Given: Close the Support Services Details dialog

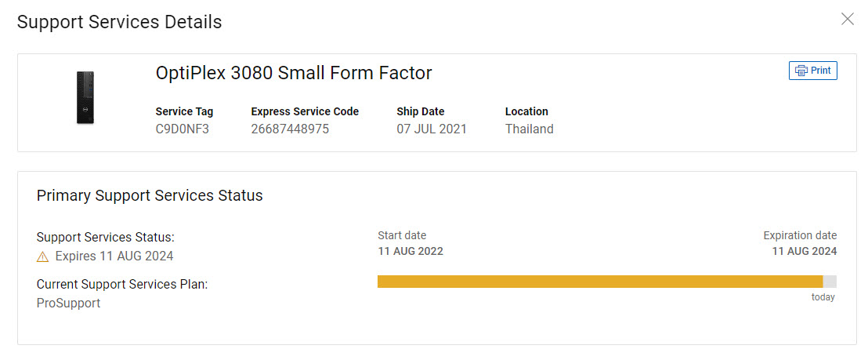Looking at the screenshot, I should (847, 19).
